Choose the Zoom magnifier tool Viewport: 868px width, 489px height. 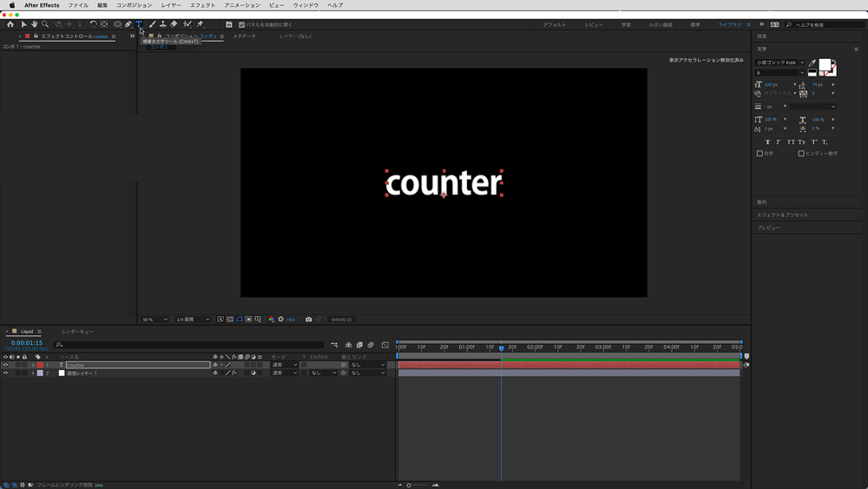(x=45, y=24)
